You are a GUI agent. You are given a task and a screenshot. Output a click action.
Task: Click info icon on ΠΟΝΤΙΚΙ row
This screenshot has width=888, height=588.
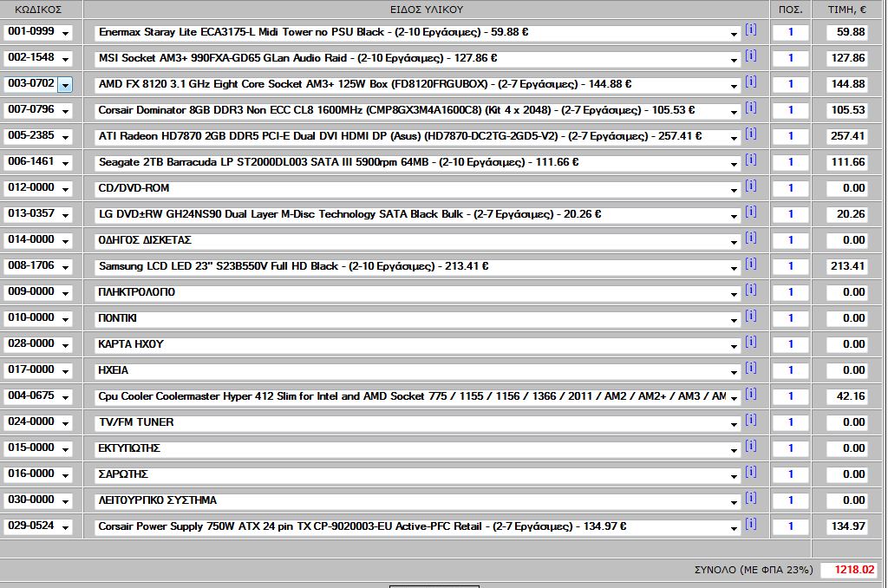coord(750,316)
